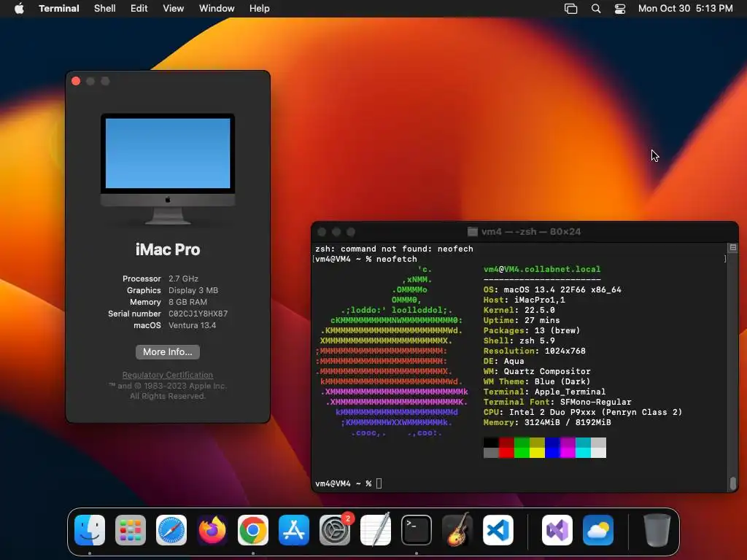Screen dimensions: 747x560
Task: Launch Firefox from the Dock
Action: [212, 530]
